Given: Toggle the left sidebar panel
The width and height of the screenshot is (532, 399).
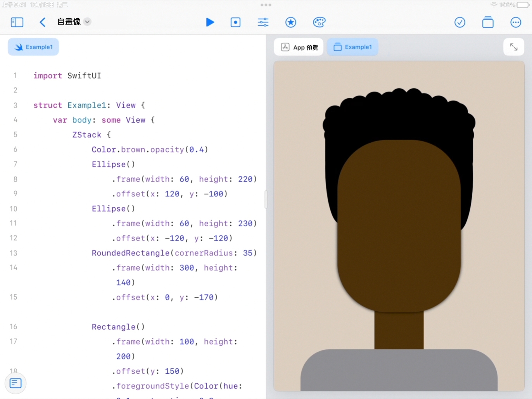Looking at the screenshot, I should point(17,22).
